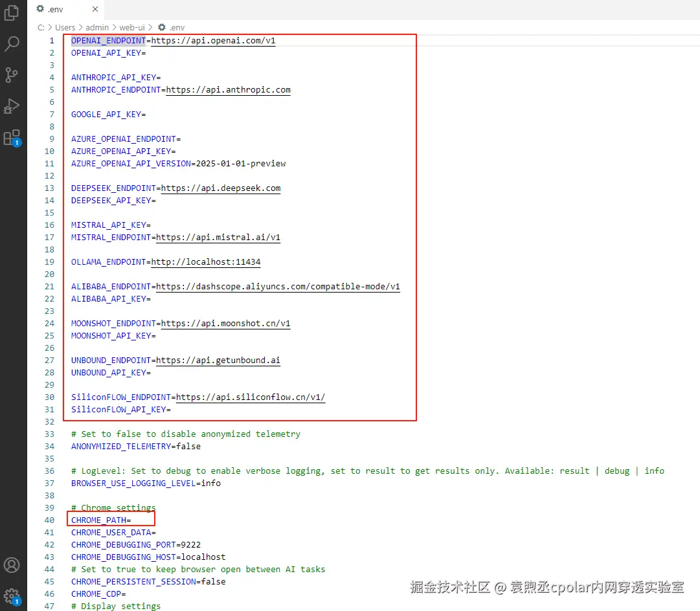Open the dashscope.aliyuncs.com compatible-mode link
700x611 pixels.
point(278,286)
